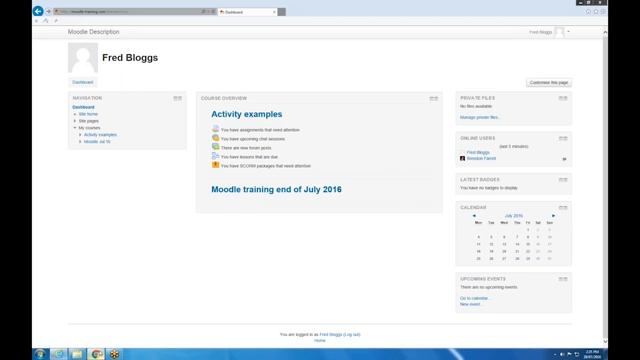Click the Calendar block dock/hide icons
Screen dimensions: 640x360
coord(563,208)
